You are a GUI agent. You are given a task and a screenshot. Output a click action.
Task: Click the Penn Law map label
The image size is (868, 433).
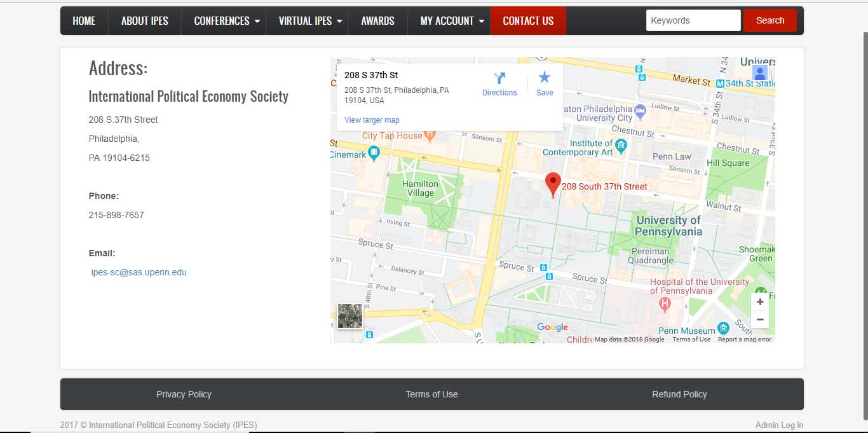pyautogui.click(x=672, y=156)
